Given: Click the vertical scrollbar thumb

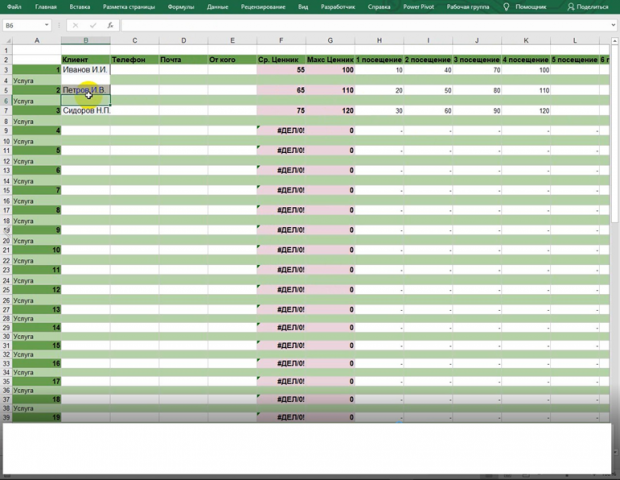Looking at the screenshot, I should click(614, 133).
